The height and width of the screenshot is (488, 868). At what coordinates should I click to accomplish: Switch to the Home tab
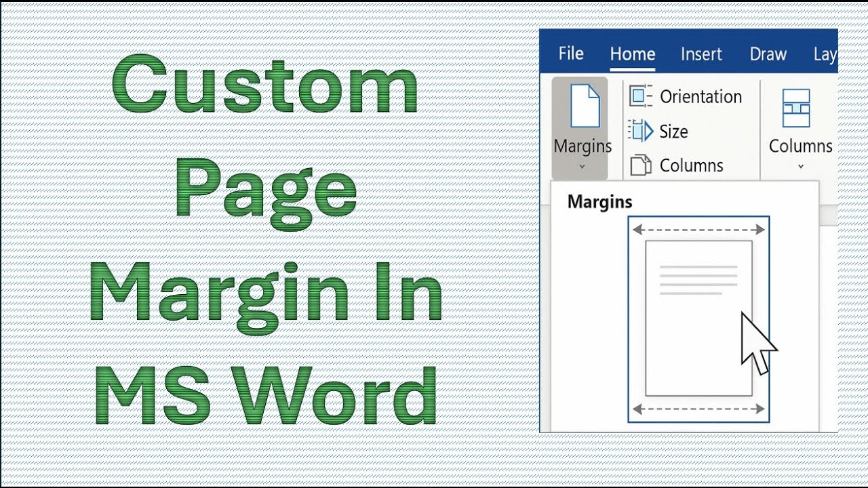pos(632,54)
